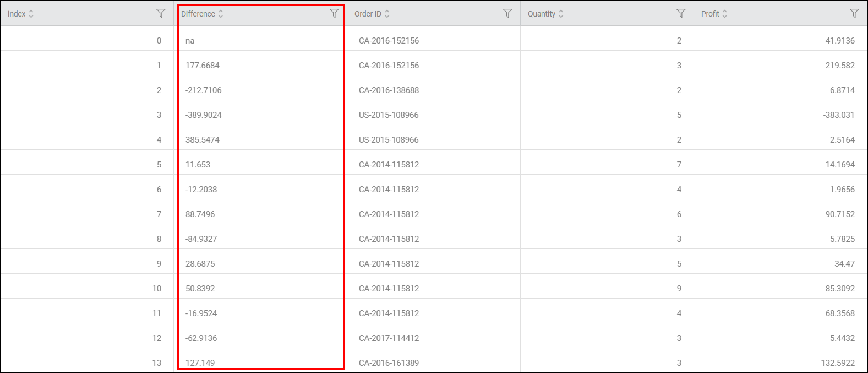Click the Profit header label
Viewport: 868px width, 373px height.
click(x=710, y=14)
